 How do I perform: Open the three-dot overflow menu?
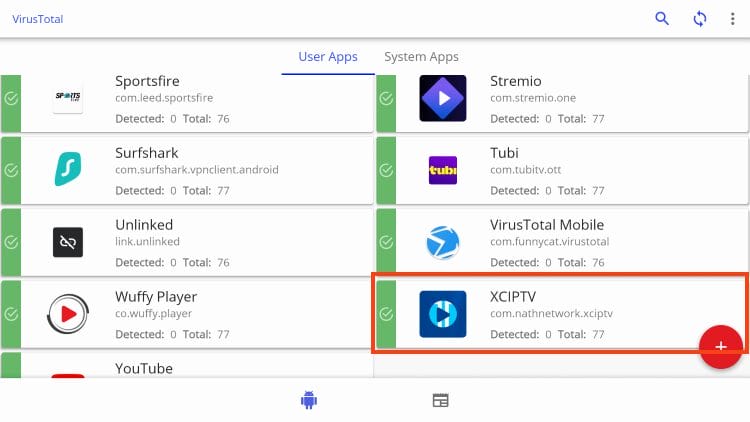click(x=733, y=19)
